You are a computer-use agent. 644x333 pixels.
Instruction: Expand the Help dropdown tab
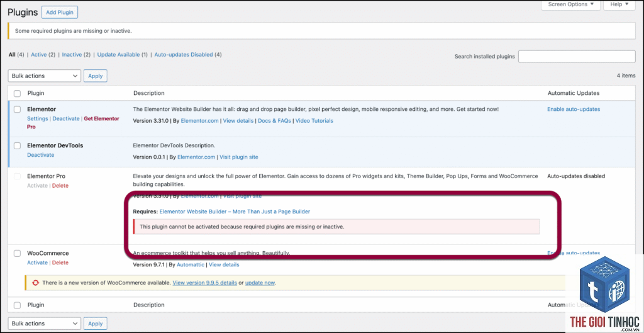619,4
